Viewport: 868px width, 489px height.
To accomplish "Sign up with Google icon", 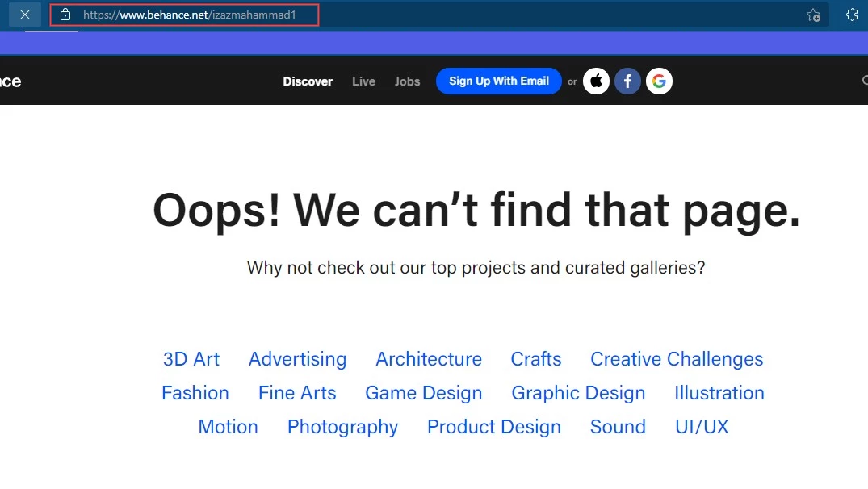I will (x=659, y=81).
